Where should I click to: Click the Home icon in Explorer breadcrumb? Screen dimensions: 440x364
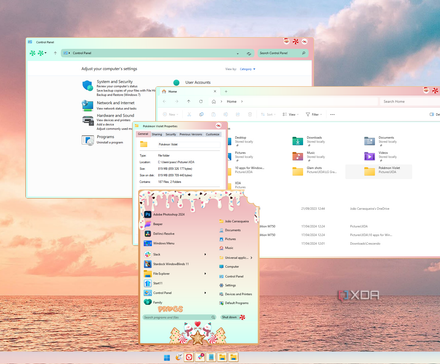click(214, 101)
